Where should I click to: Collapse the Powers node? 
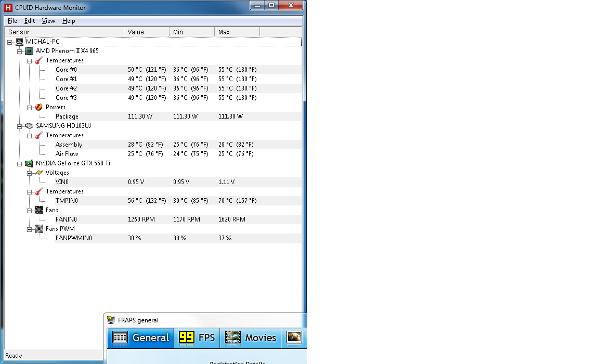point(30,108)
